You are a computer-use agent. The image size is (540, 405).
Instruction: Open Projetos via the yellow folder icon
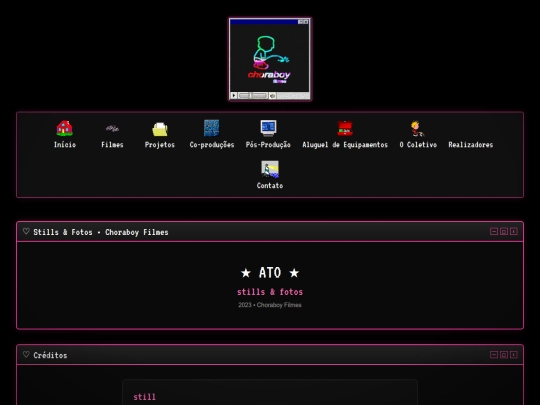pos(160,128)
